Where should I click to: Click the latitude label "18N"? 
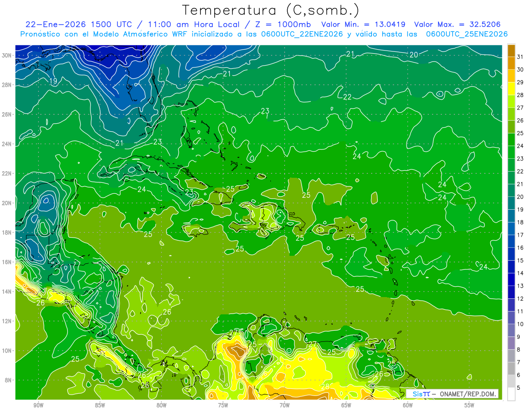[7, 232]
